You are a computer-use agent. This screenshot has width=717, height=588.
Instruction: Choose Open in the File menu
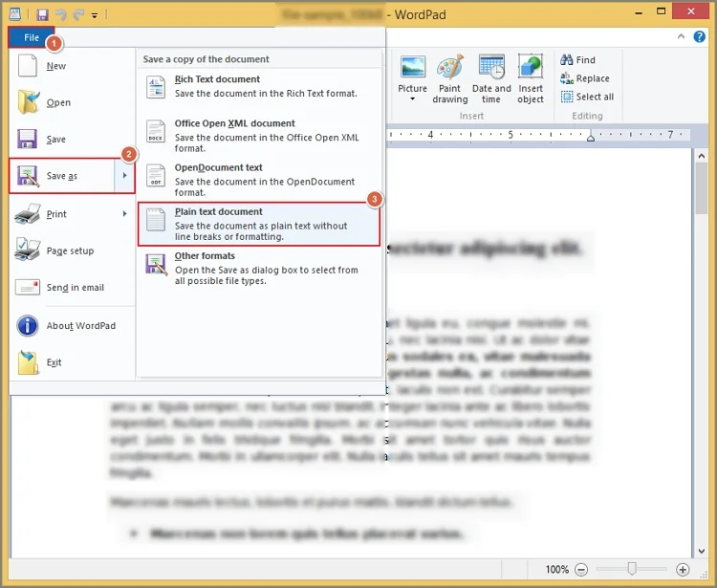tap(58, 102)
